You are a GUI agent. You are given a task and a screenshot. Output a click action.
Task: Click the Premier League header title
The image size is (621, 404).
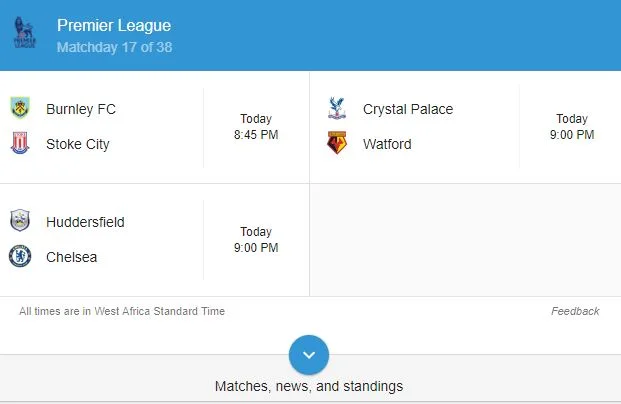coord(114,26)
